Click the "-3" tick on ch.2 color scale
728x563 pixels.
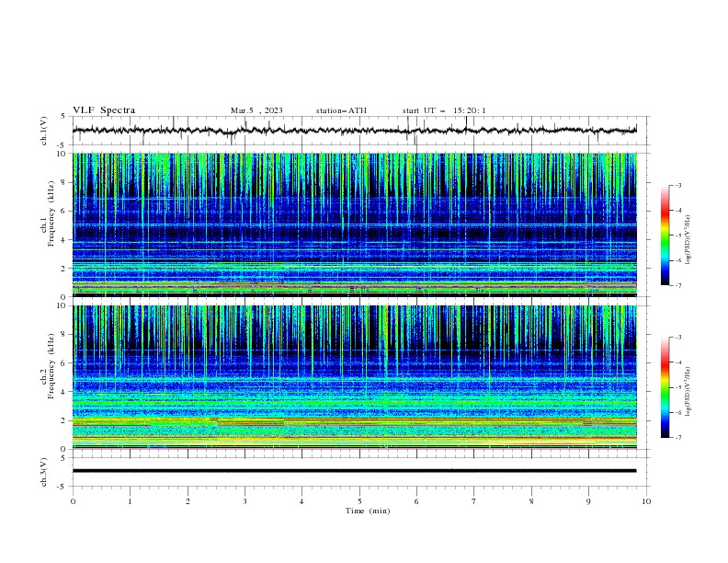pos(677,338)
